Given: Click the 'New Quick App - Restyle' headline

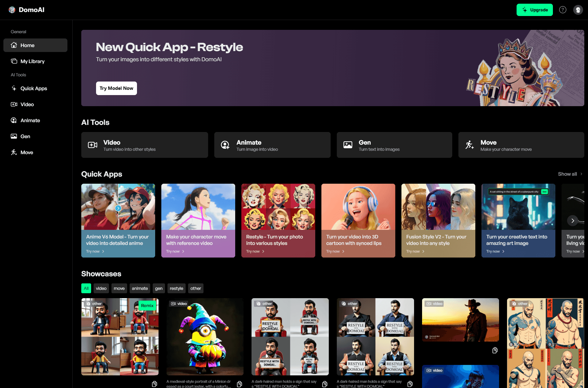Looking at the screenshot, I should [x=169, y=47].
